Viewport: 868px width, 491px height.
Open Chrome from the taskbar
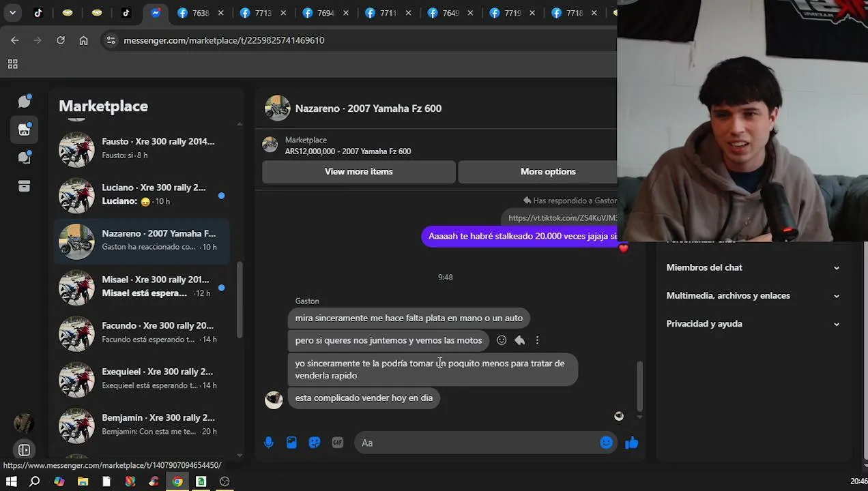(177, 481)
